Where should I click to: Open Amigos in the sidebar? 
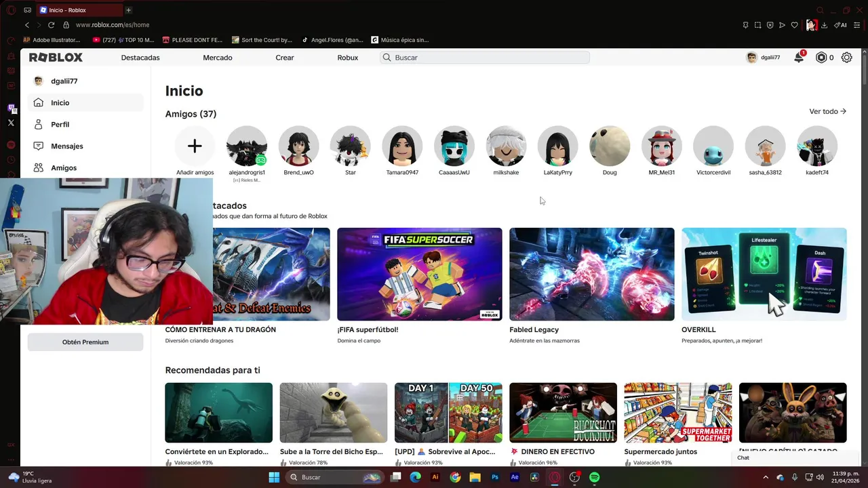85,167
